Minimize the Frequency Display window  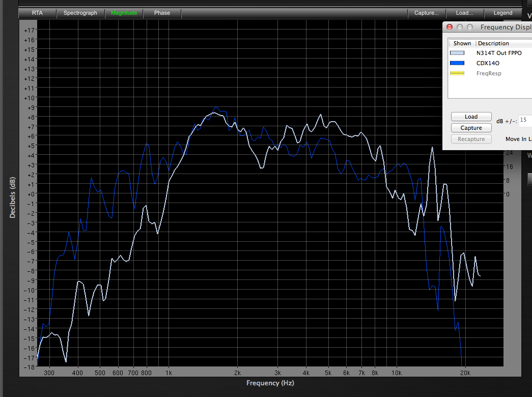click(460, 27)
